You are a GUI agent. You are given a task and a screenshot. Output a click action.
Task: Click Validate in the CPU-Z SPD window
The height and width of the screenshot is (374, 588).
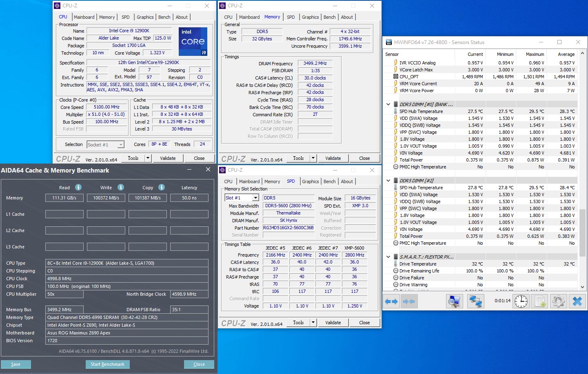pyautogui.click(x=333, y=323)
